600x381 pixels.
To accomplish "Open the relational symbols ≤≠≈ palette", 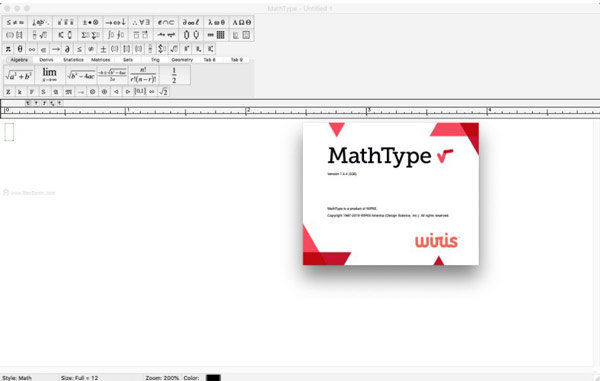I will tap(15, 22).
